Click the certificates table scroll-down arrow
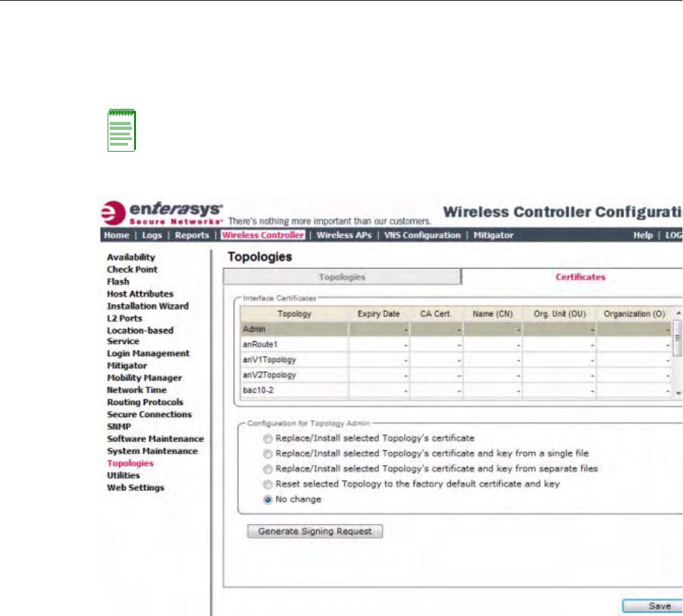 click(678, 393)
